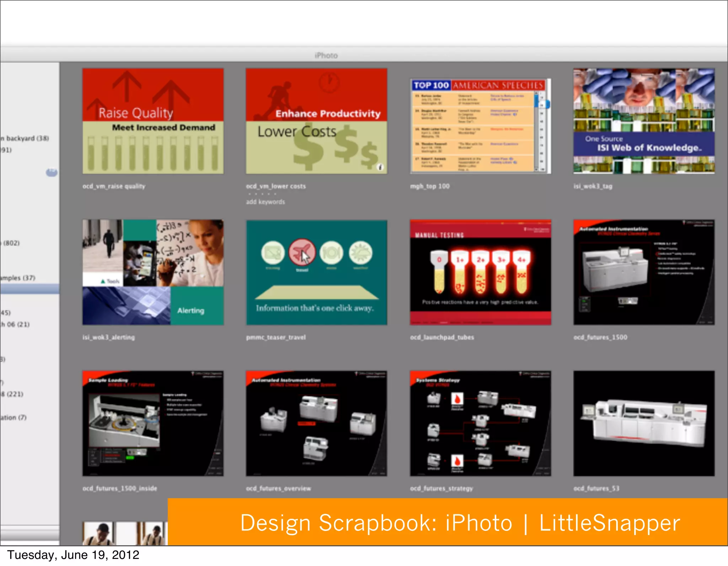Click the pmmc_teaser_travel thumbnail
This screenshot has width=728, height=566.
click(316, 272)
